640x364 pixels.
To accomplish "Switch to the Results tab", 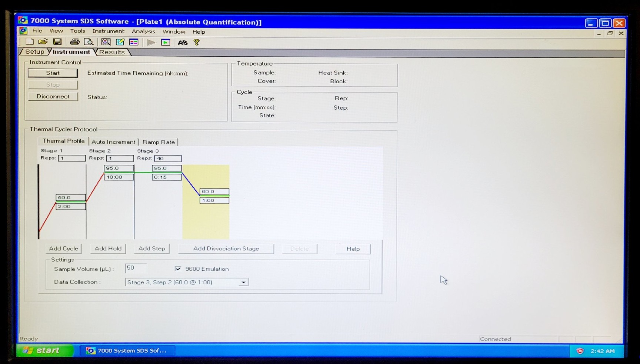I will [x=112, y=52].
